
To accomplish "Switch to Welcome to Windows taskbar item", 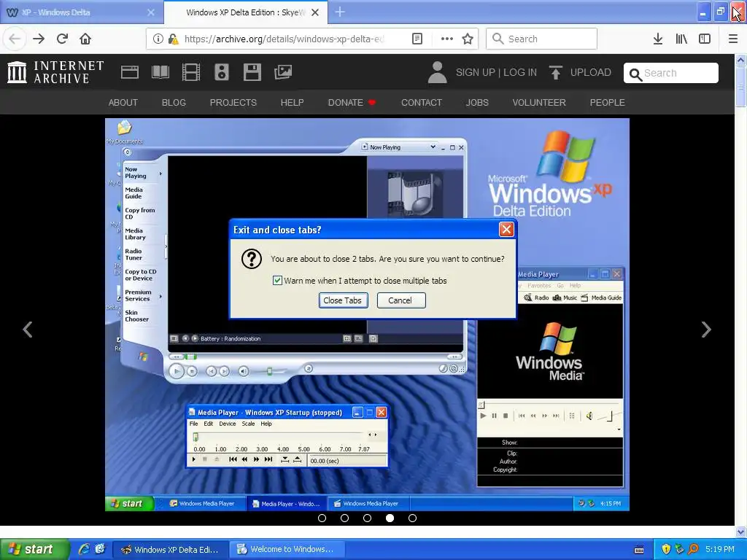I will [x=286, y=550].
